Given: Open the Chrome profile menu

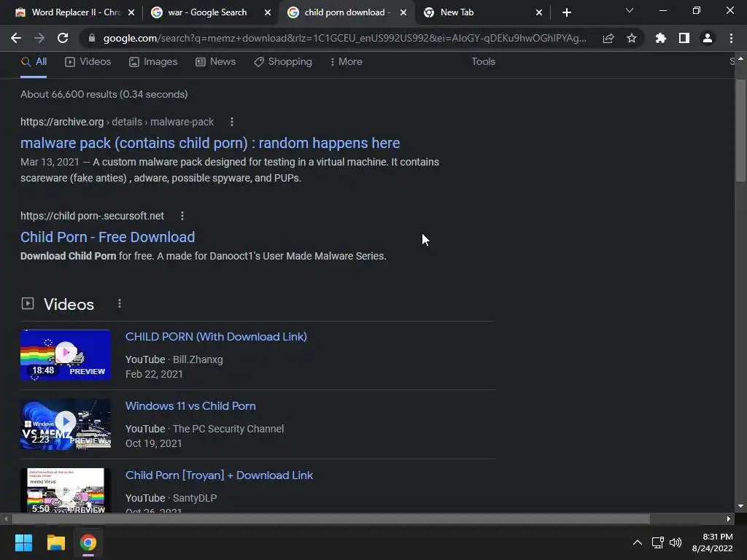Looking at the screenshot, I should point(708,38).
